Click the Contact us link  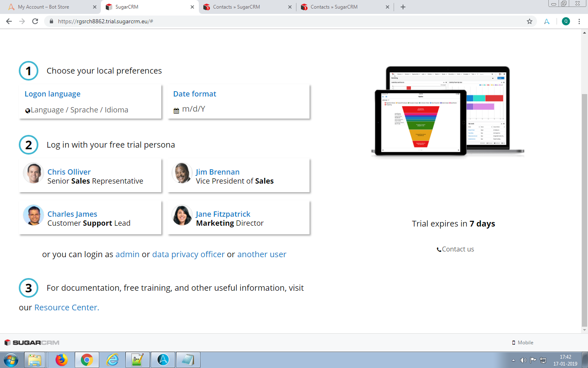[458, 249]
